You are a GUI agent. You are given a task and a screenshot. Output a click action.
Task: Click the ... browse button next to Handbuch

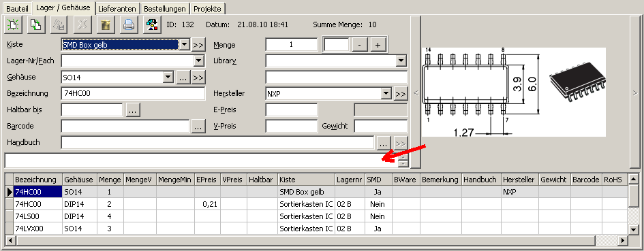coord(383,143)
